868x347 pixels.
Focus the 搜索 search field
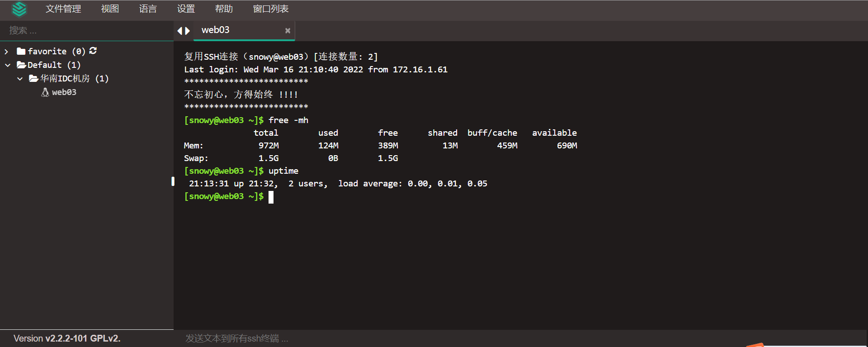coord(87,30)
